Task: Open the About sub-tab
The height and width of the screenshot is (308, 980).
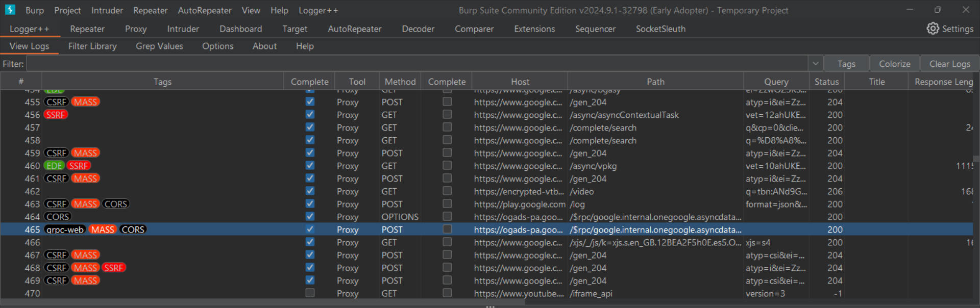Action: pos(264,46)
